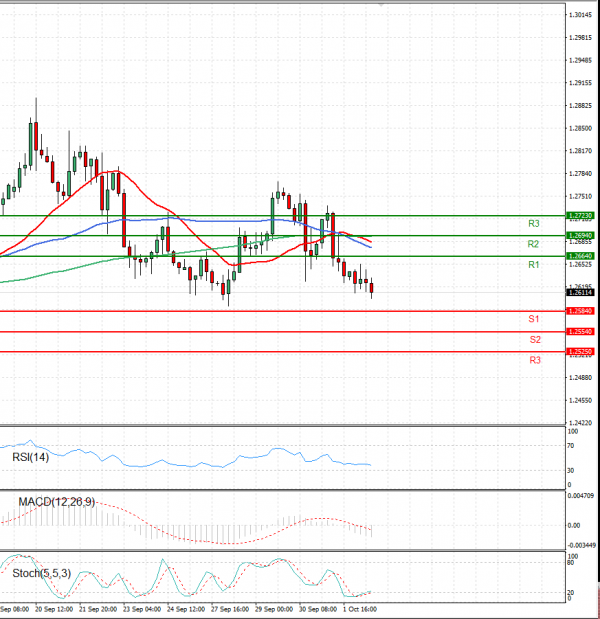The width and height of the screenshot is (600, 619).
Task: Click the 1.27840 price axis value
Action: pyautogui.click(x=580, y=174)
